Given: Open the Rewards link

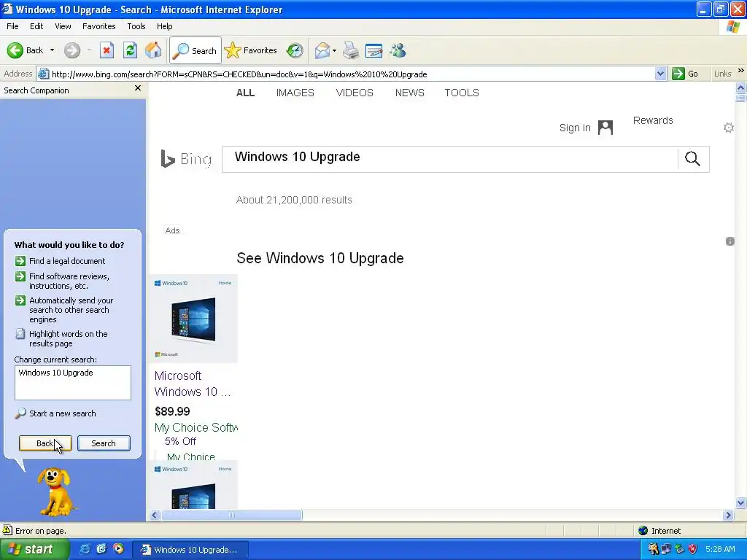Looking at the screenshot, I should tap(653, 120).
